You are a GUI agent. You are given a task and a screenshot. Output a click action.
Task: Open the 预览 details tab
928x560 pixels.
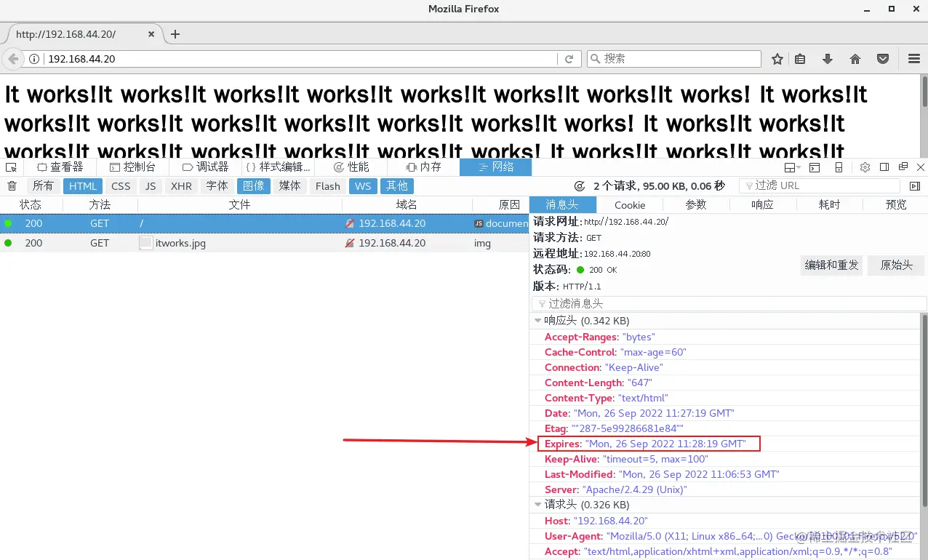pos(896,205)
